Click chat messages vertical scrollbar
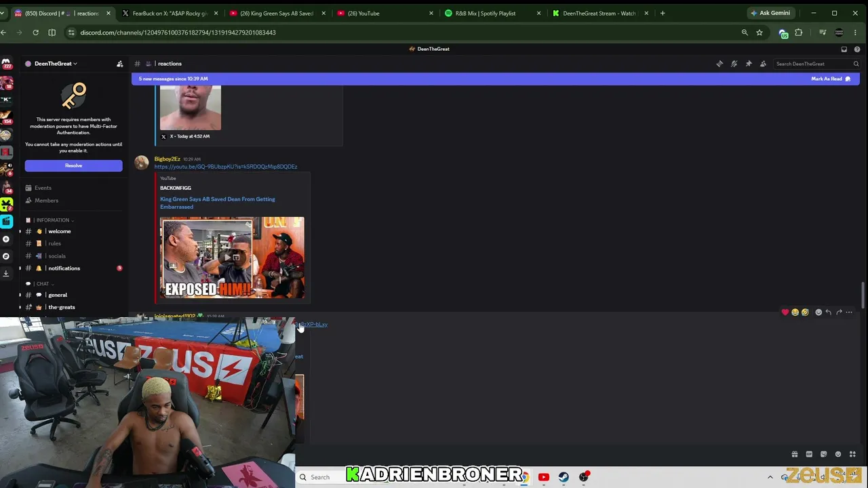The width and height of the screenshot is (868, 488). pos(863,295)
